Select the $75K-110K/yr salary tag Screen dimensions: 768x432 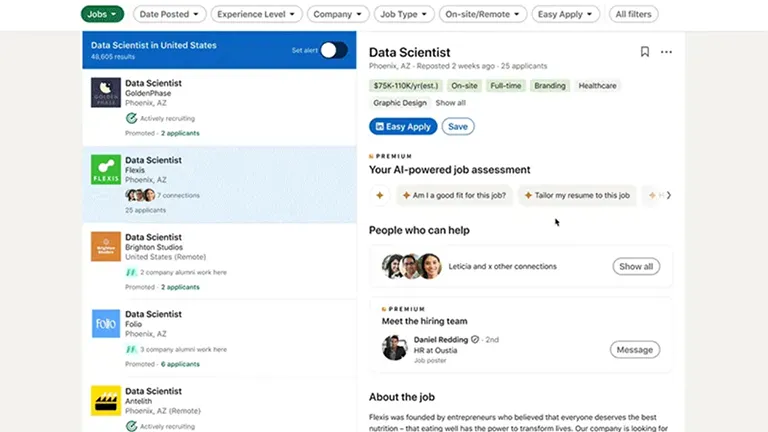[406, 86]
